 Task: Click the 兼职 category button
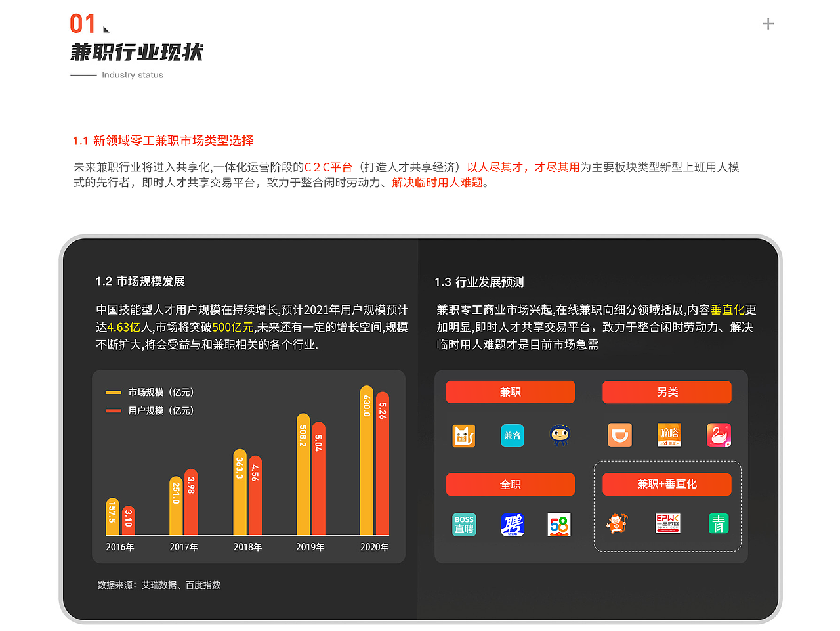pos(511,392)
